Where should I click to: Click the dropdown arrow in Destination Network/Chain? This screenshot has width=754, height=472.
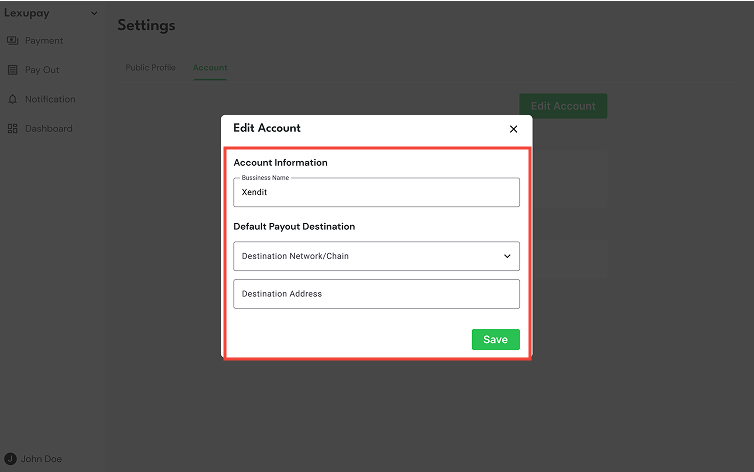click(x=507, y=256)
